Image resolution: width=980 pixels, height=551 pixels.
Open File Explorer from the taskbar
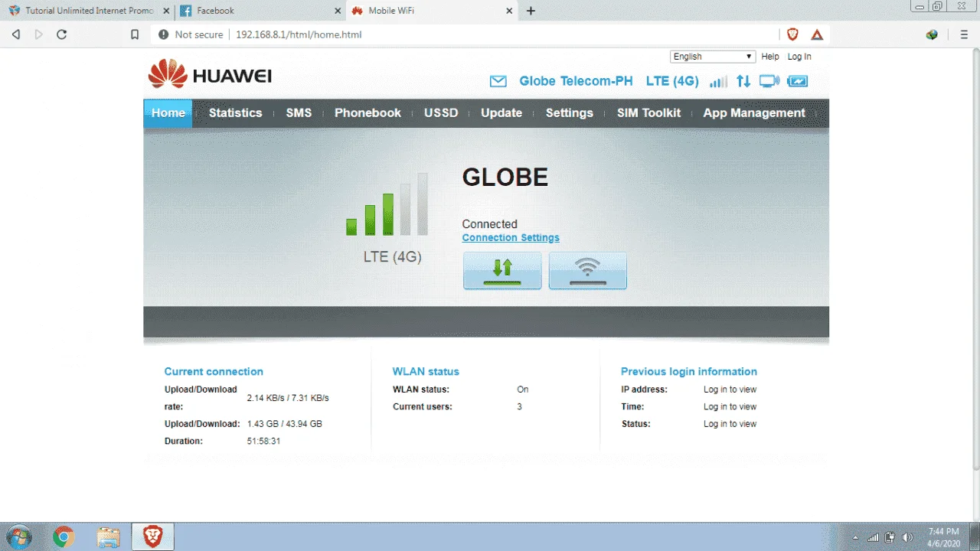coord(109,537)
